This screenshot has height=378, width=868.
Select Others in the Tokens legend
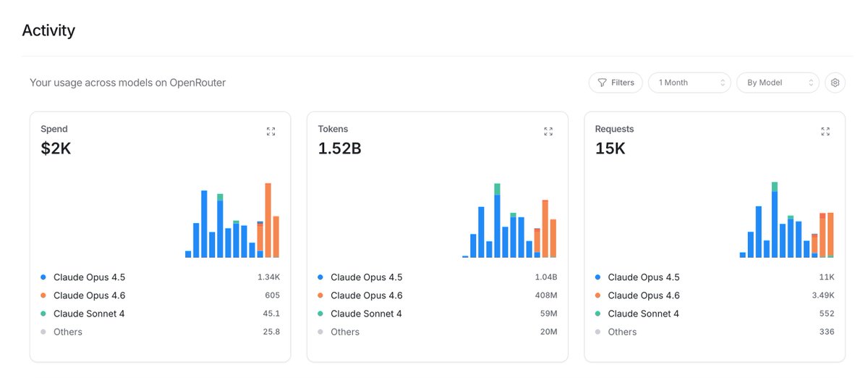coord(345,332)
